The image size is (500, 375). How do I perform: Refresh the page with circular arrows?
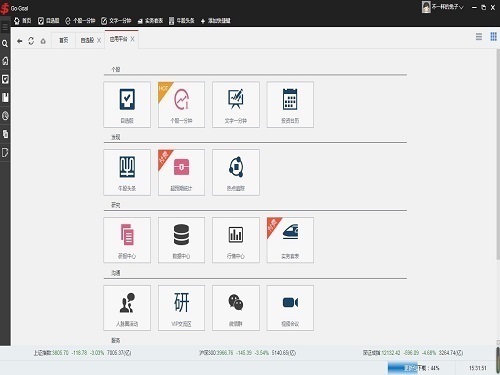(31, 41)
